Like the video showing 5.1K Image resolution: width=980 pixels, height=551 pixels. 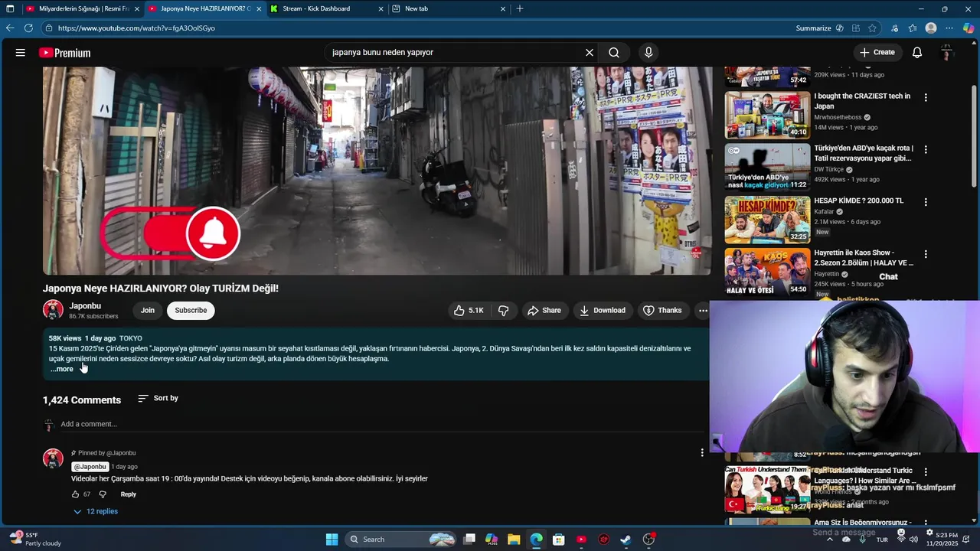click(469, 310)
